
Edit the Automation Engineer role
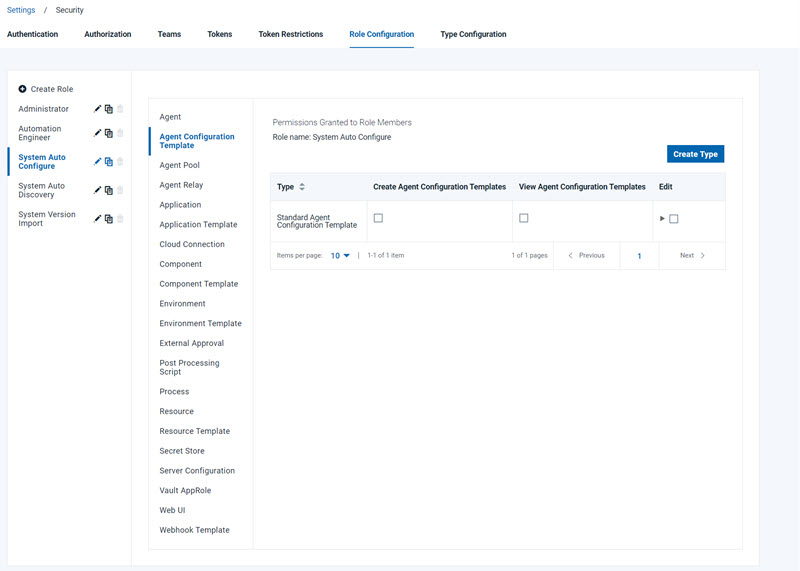[x=98, y=133]
